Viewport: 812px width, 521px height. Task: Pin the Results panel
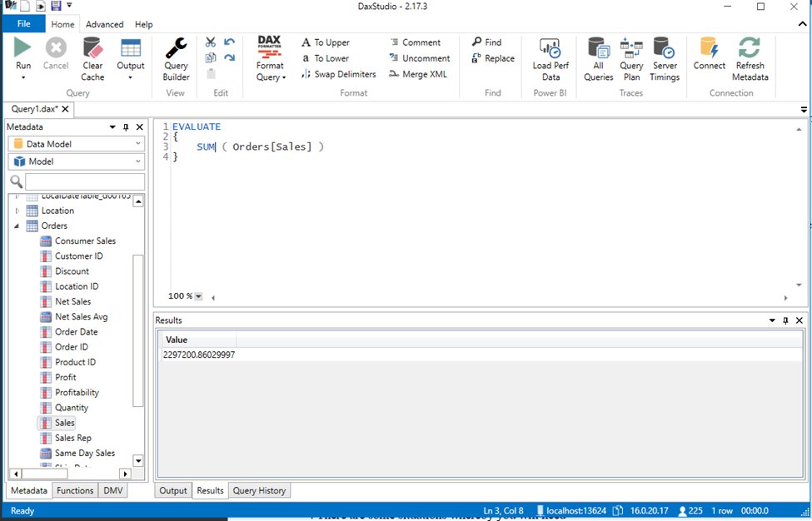click(x=785, y=320)
